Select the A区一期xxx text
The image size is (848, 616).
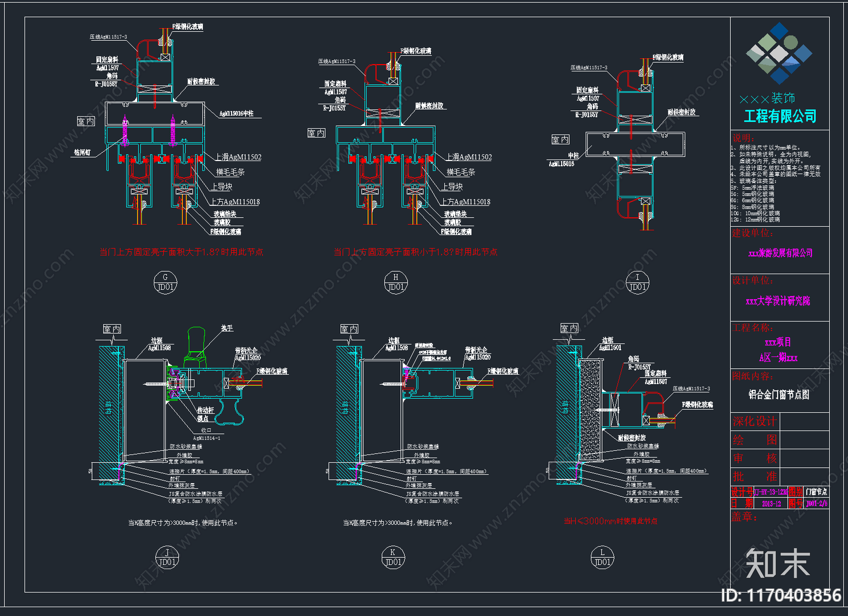point(778,358)
